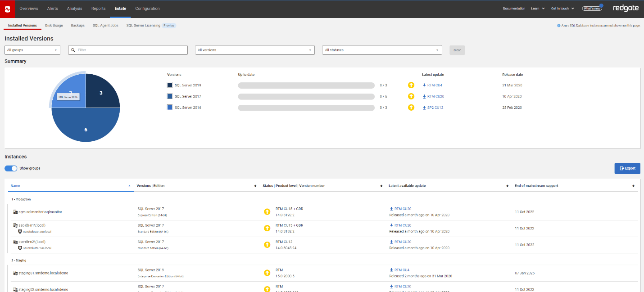Click the pie chart slice labeled 3
Screen dimensions: 644x292
click(103, 91)
